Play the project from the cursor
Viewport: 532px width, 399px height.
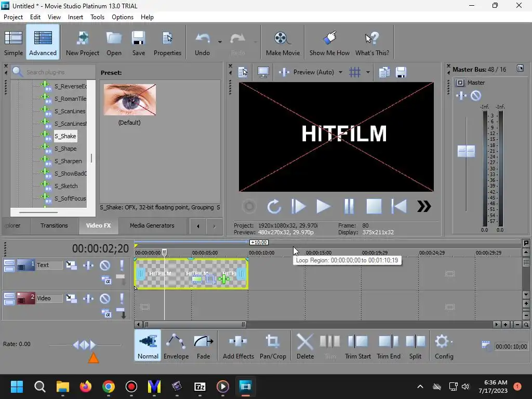(x=324, y=206)
